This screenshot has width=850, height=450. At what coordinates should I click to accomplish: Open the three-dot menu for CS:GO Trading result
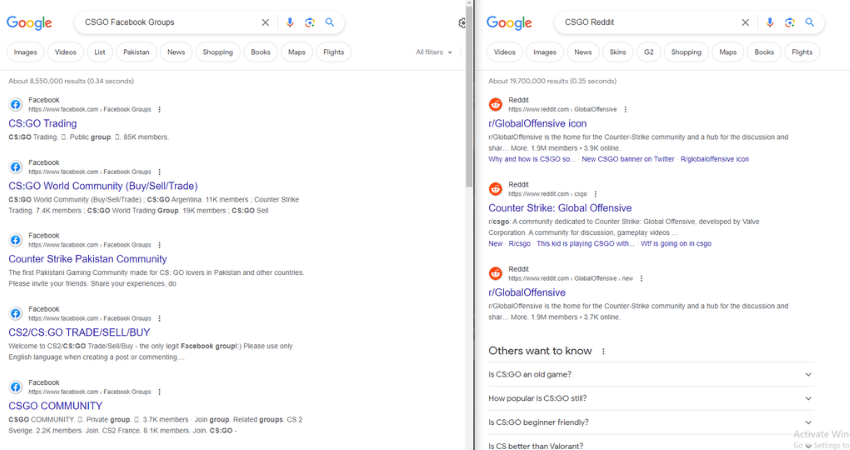click(159, 110)
